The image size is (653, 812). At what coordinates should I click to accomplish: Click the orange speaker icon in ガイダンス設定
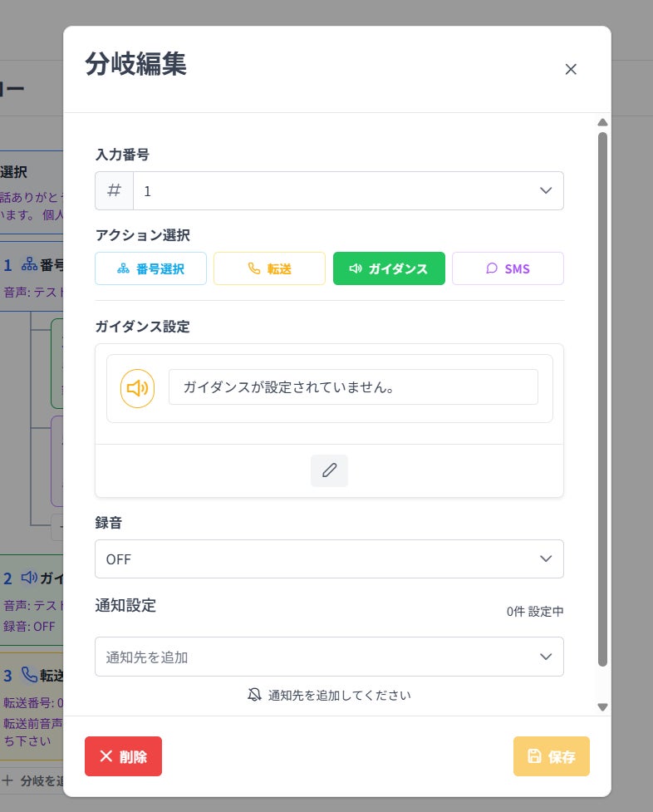[x=137, y=388]
